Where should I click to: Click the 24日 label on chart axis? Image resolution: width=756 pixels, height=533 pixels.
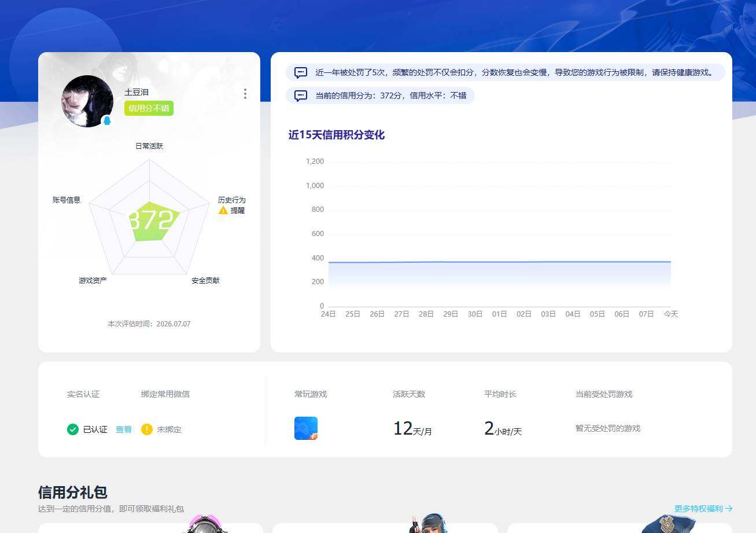329,314
